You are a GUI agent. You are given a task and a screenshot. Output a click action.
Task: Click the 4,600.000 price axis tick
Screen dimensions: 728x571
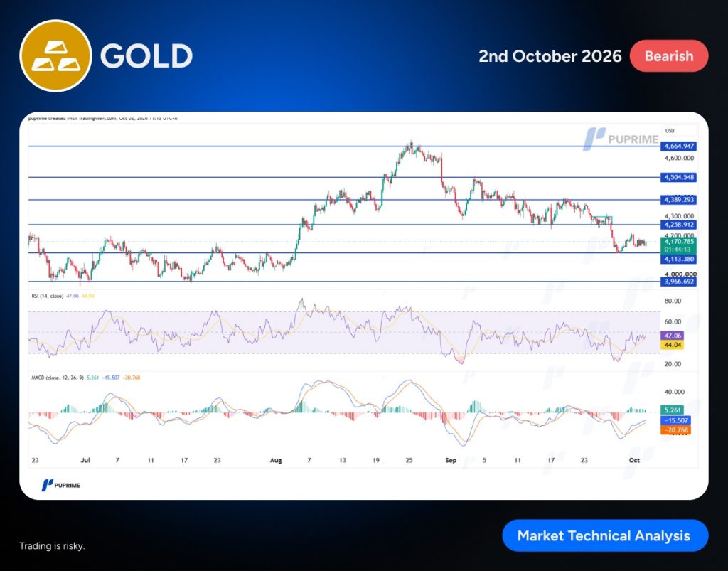tap(679, 159)
